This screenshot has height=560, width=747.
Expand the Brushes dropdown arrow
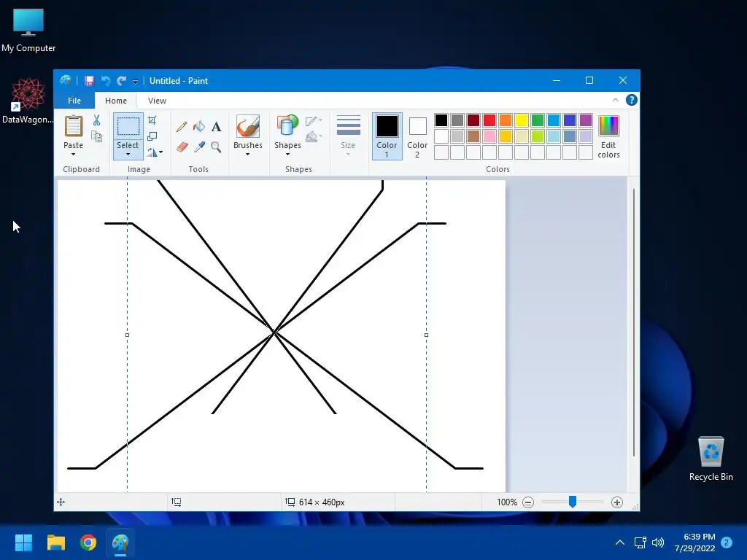coord(248,155)
